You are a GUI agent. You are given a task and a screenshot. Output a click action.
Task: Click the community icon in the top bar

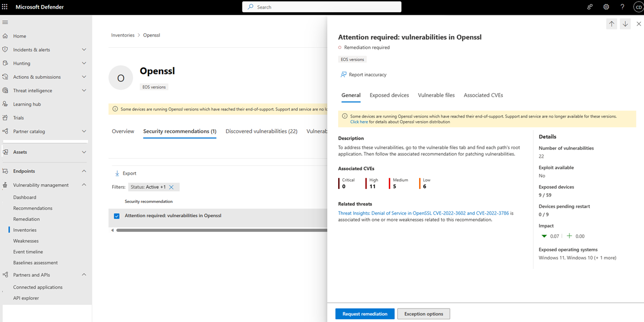(590, 7)
